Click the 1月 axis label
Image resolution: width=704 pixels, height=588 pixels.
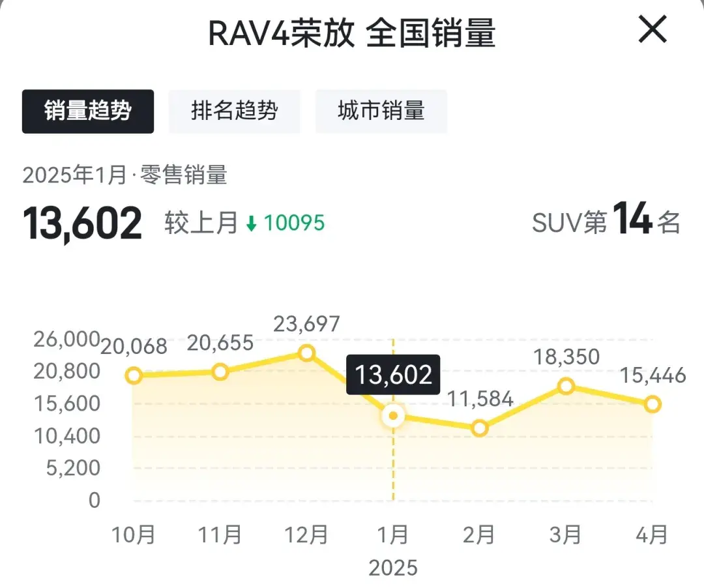[x=393, y=535]
